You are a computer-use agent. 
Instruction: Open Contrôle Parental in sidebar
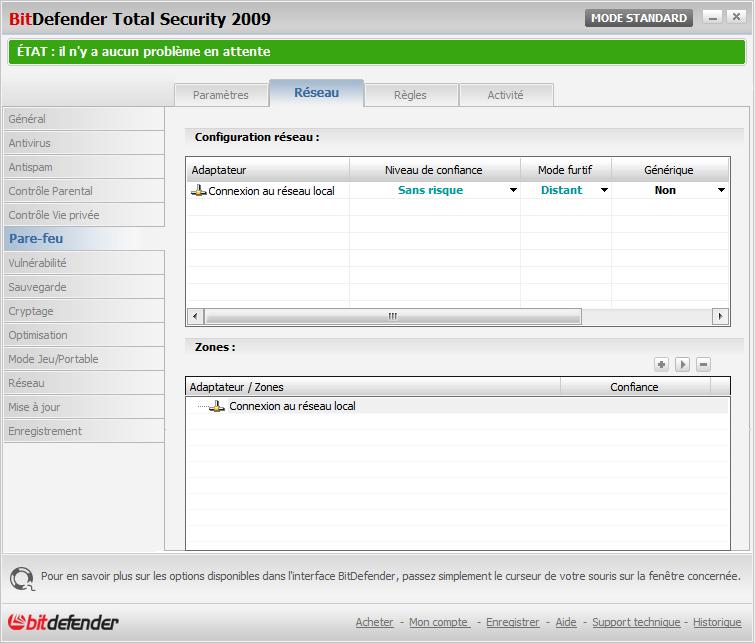pyautogui.click(x=84, y=191)
